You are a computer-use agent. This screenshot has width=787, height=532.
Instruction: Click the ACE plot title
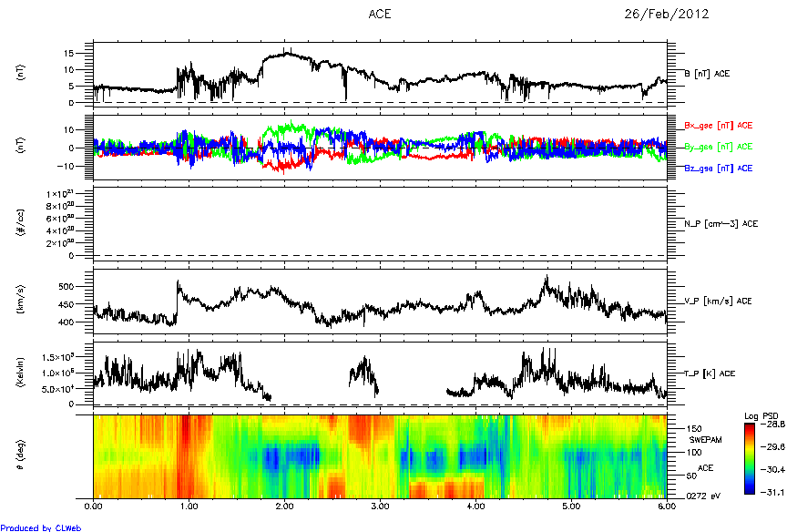click(x=380, y=14)
